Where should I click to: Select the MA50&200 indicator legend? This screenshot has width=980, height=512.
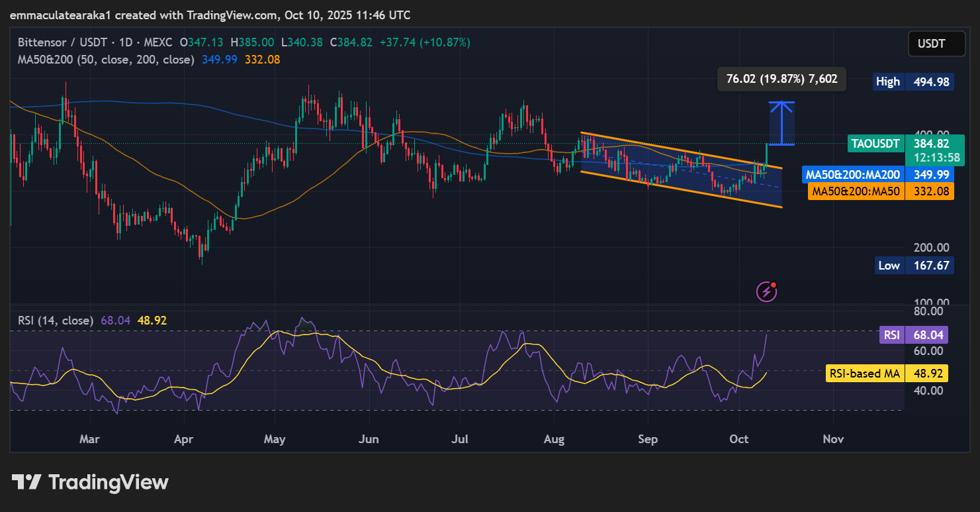pos(106,60)
